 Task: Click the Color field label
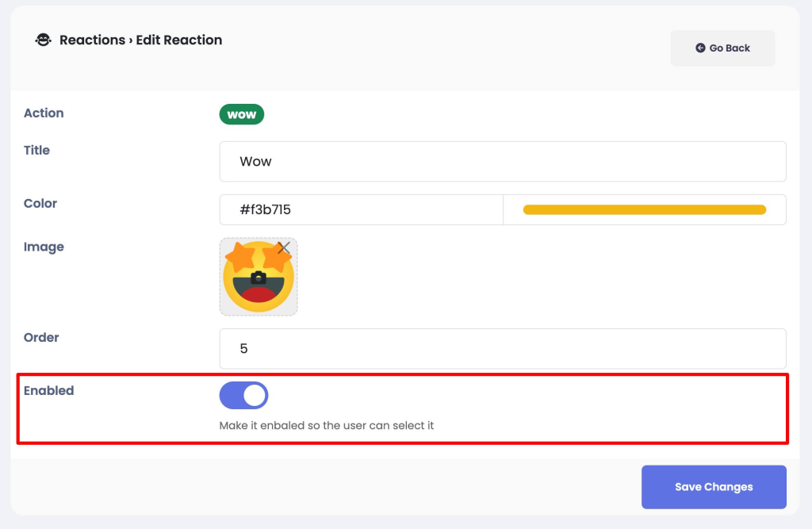[40, 203]
